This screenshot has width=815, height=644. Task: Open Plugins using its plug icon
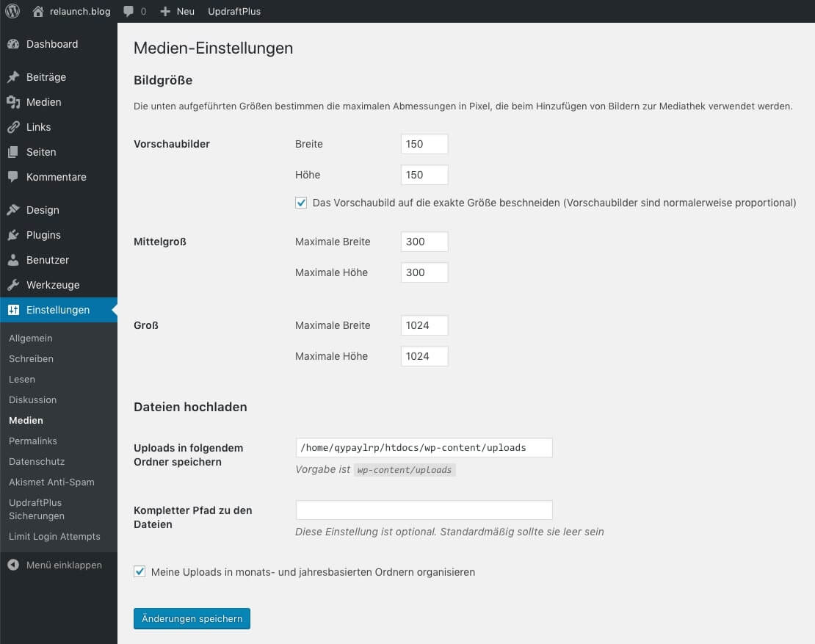pyautogui.click(x=15, y=235)
